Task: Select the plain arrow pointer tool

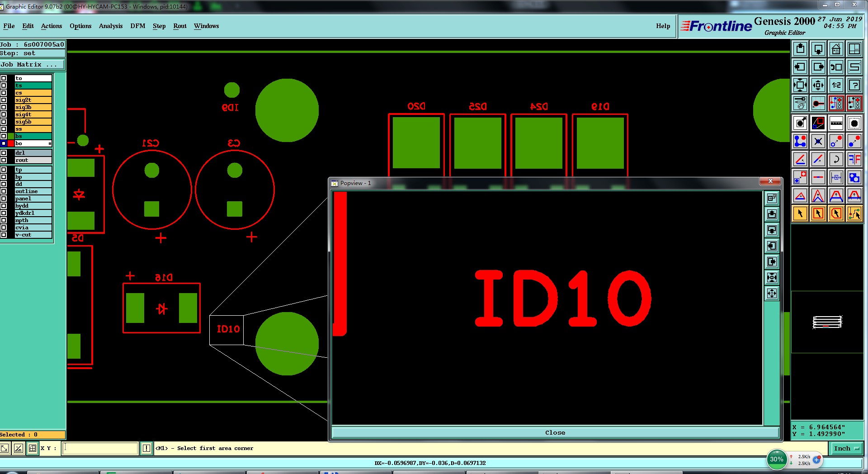Action: tap(800, 213)
